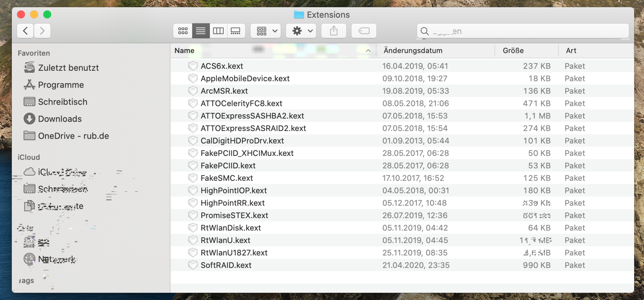Select the FakeSMC.kext file
Screen dimensions: 644x300
point(227,178)
